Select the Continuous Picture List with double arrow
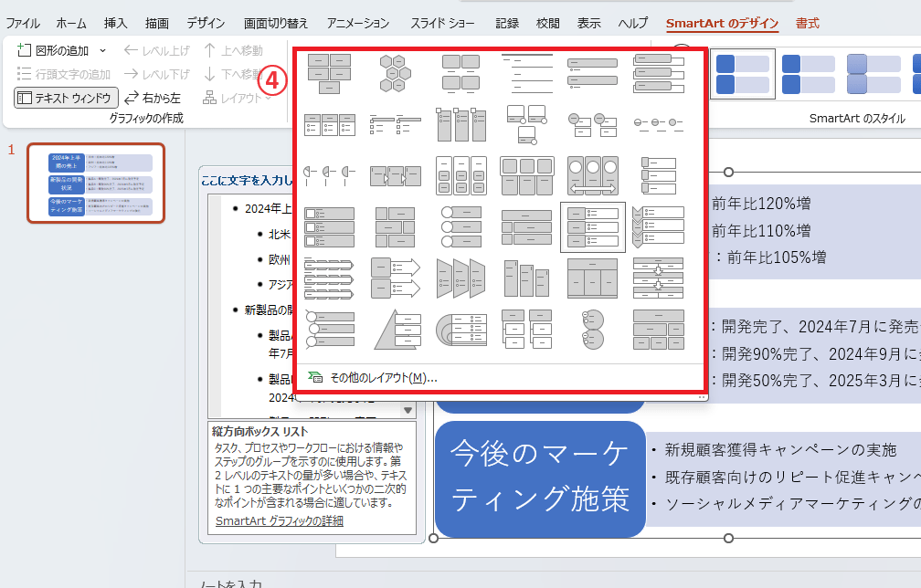The height and width of the screenshot is (588, 921). click(593, 175)
